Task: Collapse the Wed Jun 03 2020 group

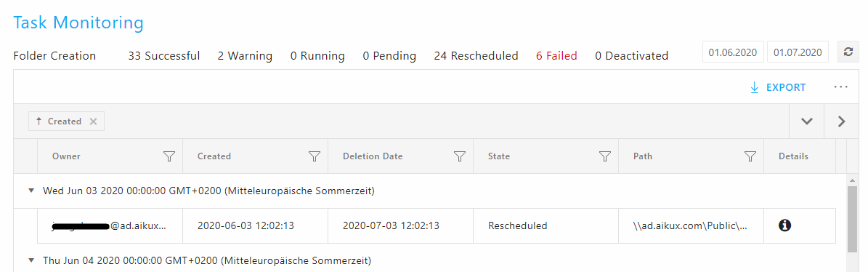Action: click(x=31, y=191)
